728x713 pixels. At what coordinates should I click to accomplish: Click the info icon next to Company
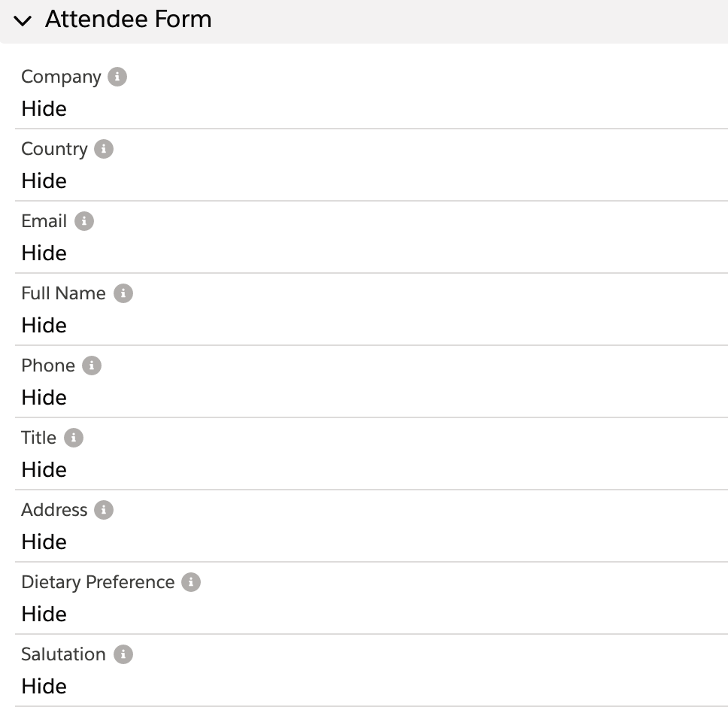117,77
